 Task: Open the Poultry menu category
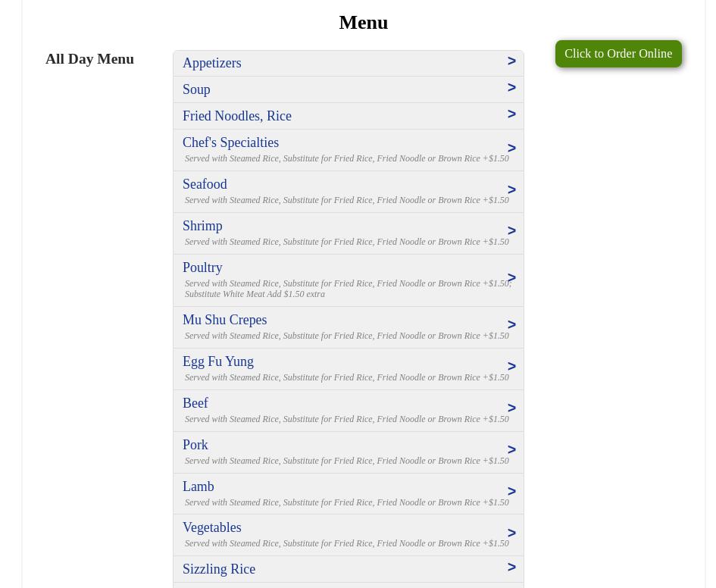click(x=202, y=267)
